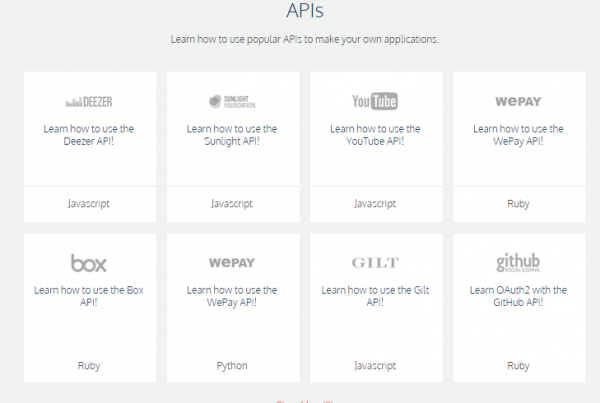Click the Ruby label on the GitHub card
600x403 pixels.
(x=518, y=365)
